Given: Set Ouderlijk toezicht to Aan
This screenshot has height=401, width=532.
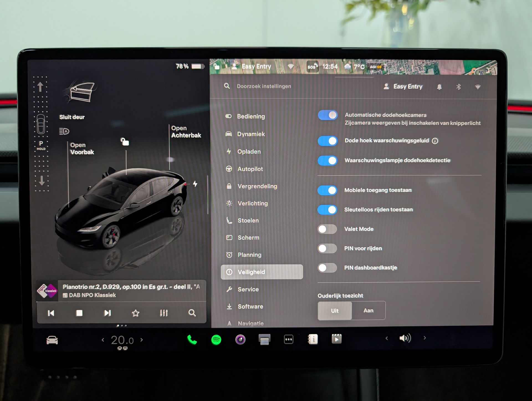Looking at the screenshot, I should point(368,311).
